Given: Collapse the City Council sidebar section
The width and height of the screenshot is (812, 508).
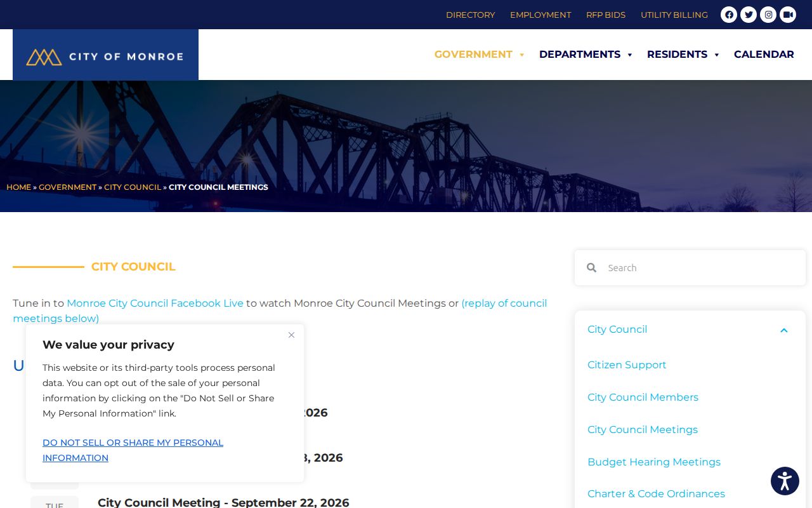Looking at the screenshot, I should coord(784,330).
